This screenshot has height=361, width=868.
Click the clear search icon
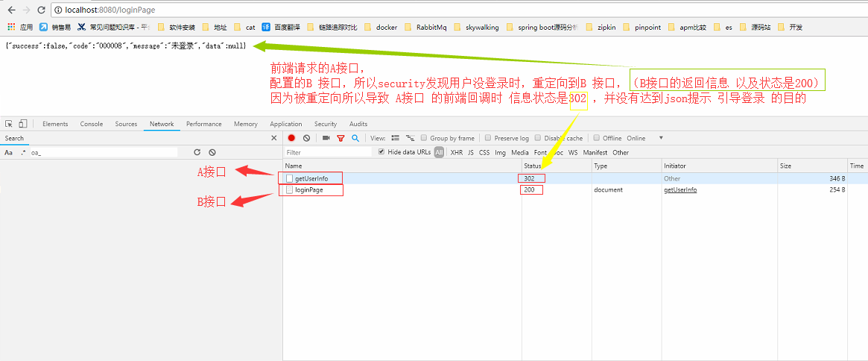212,152
